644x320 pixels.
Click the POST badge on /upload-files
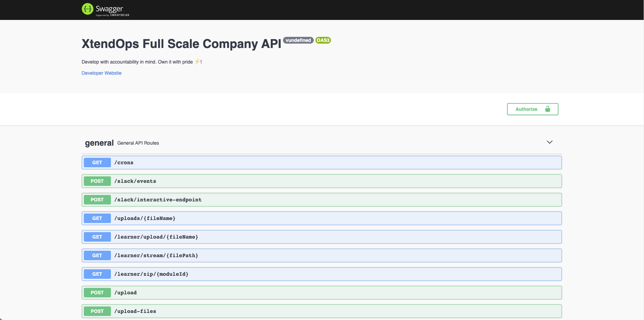(97, 311)
